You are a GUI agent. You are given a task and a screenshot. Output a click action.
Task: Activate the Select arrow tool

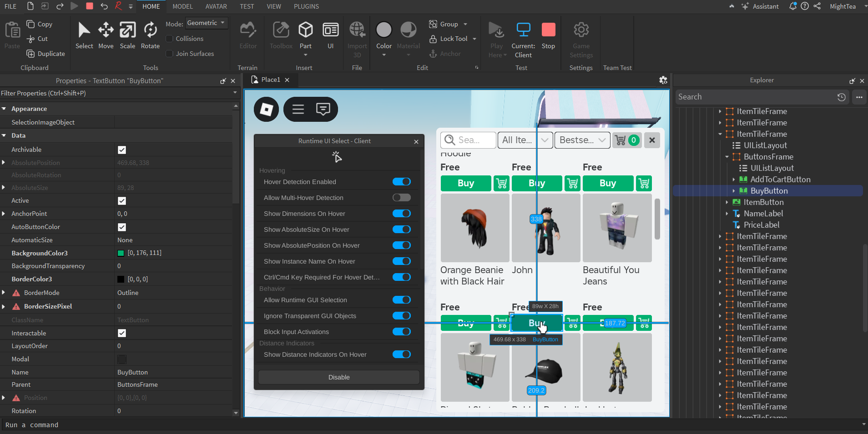[84, 35]
